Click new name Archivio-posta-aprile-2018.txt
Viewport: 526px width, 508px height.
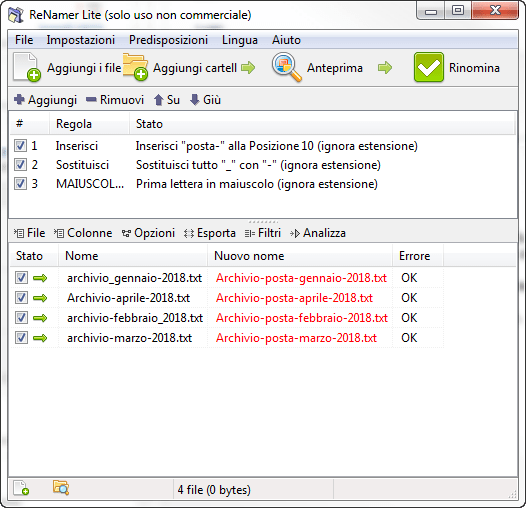click(x=294, y=298)
